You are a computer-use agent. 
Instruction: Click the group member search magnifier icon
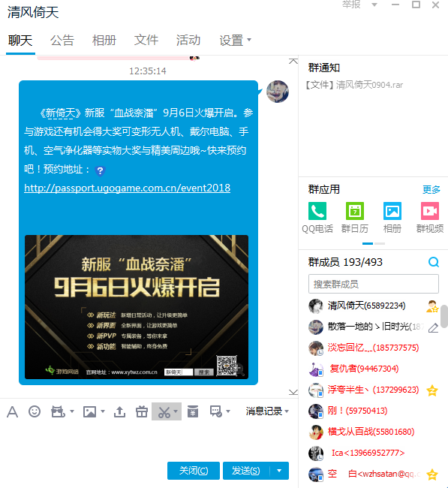pyautogui.click(x=434, y=262)
